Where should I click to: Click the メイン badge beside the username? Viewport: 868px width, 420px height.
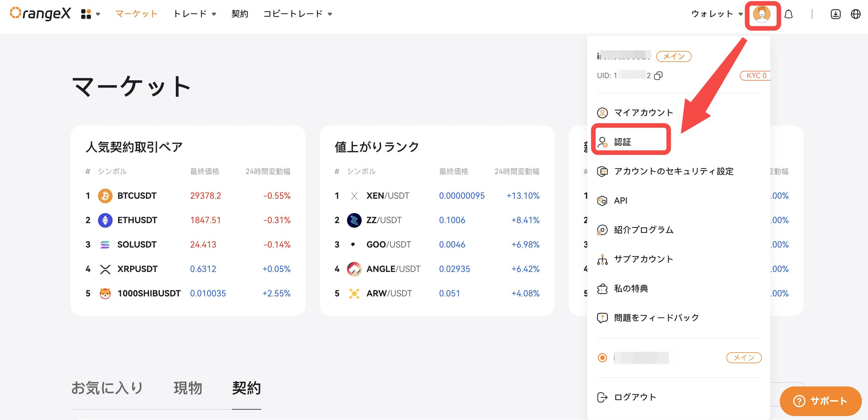pos(674,56)
